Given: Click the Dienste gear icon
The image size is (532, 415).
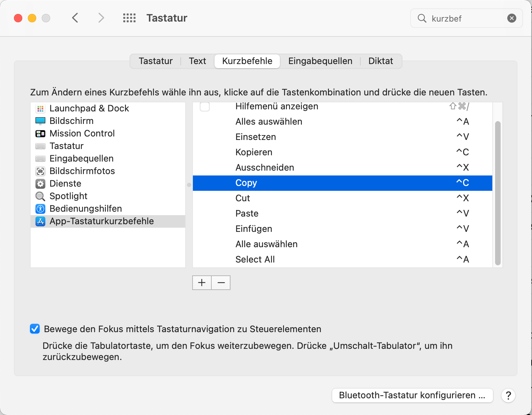Looking at the screenshot, I should coord(40,183).
